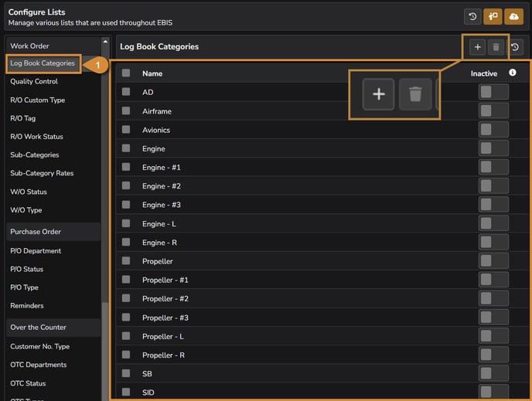Click the orange guided tour signpost icon
Viewport: 532px width, 401px height.
click(493, 16)
